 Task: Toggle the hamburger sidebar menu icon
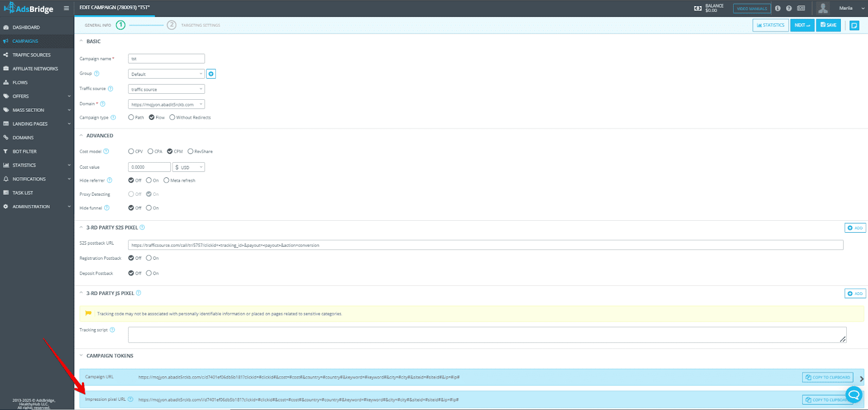pos(66,8)
